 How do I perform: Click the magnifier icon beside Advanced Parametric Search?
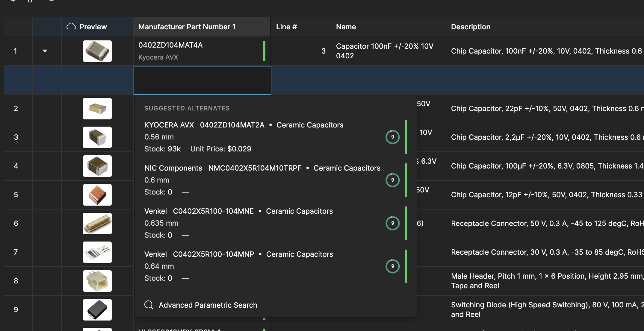pyautogui.click(x=149, y=305)
